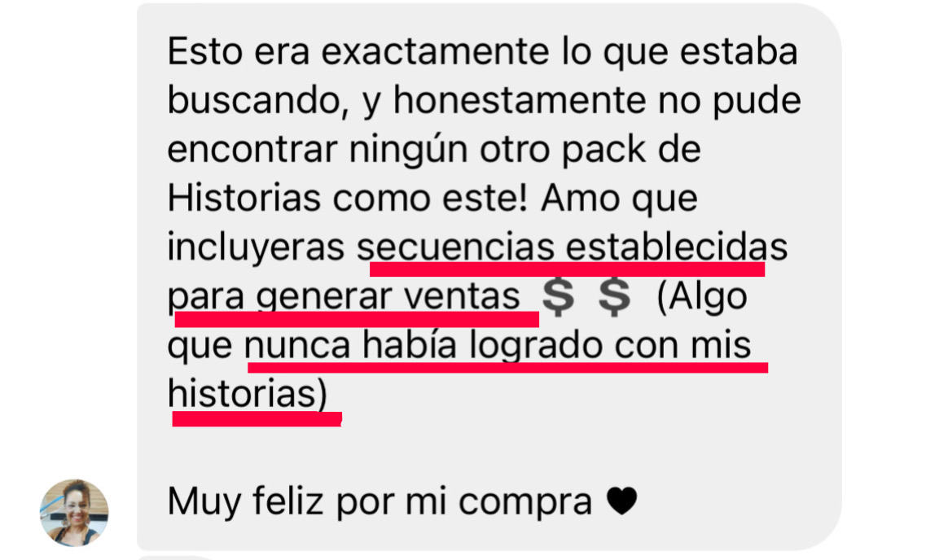Select the underlined phrase "secuencias establecidas"
This screenshot has height=560, width=948.
point(572,247)
